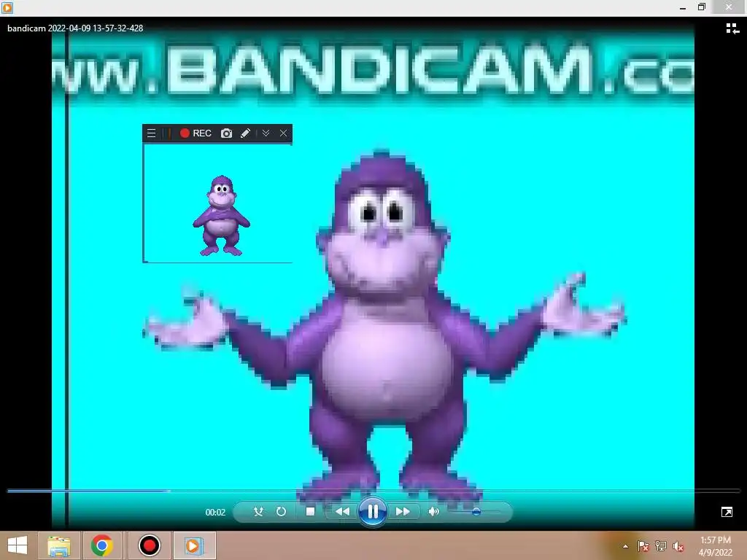
Task: Show hidden tray icons arrow
Action: coord(625,546)
